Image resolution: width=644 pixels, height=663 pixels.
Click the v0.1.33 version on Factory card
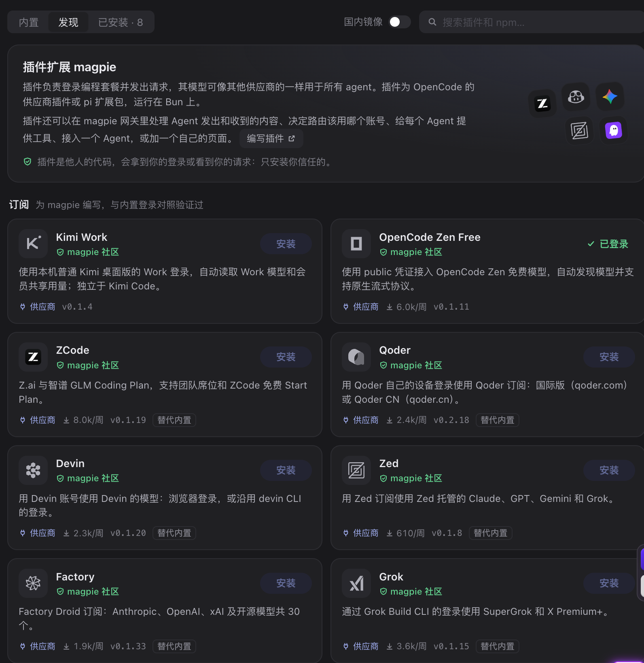coord(128,646)
